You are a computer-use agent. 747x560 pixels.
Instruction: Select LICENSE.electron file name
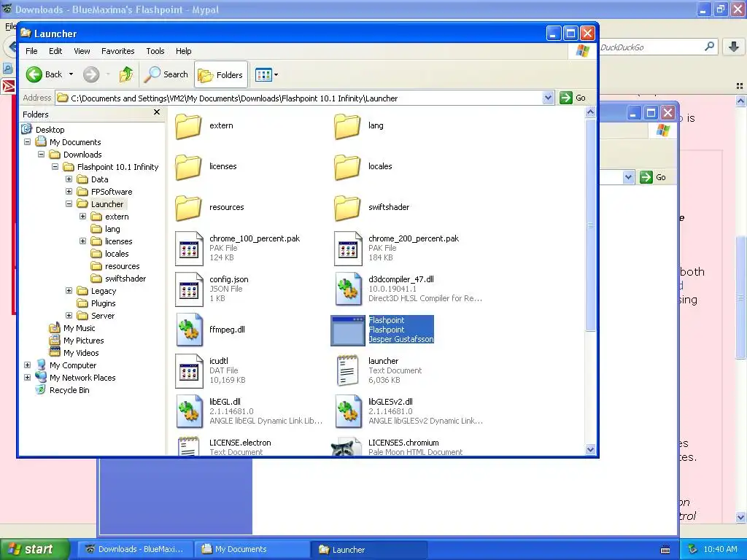[x=240, y=443]
